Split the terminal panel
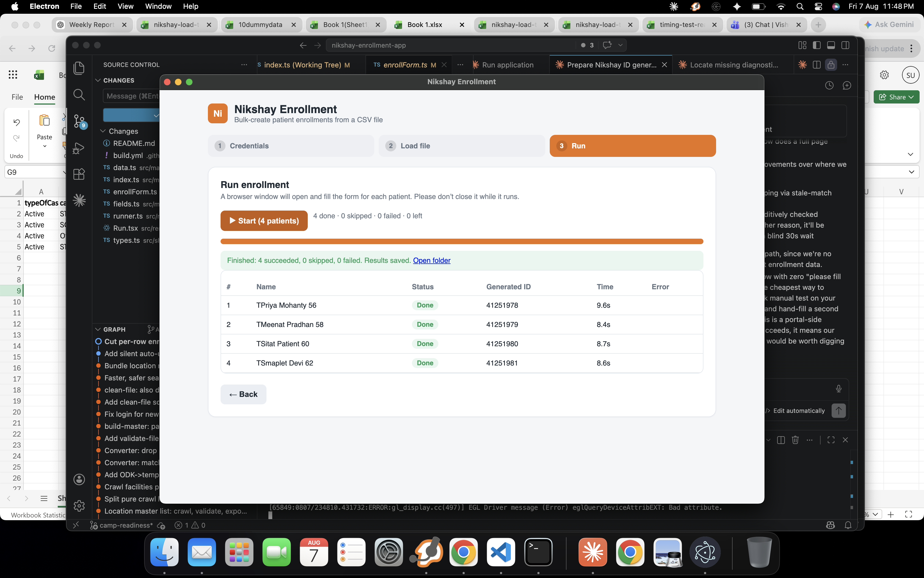Viewport: 924px width, 578px height. [x=781, y=440]
